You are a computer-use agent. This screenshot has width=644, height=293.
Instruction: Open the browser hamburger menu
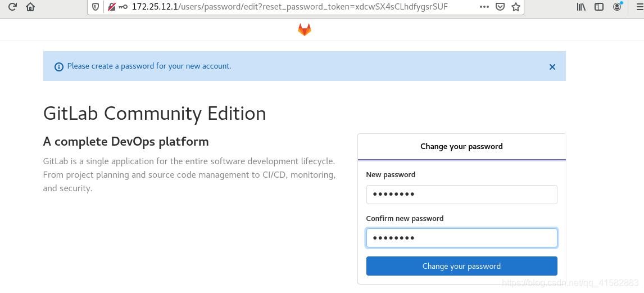point(640,7)
